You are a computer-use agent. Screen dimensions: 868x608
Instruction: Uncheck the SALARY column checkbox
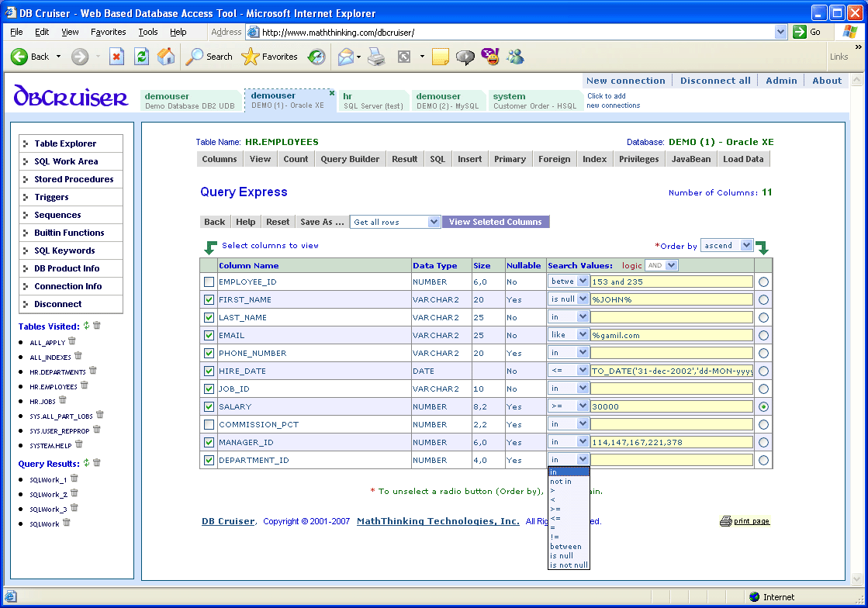tap(209, 407)
